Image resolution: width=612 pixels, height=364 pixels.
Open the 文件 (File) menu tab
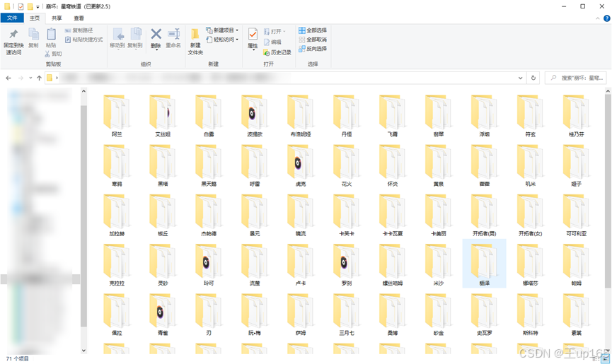[x=12, y=18]
